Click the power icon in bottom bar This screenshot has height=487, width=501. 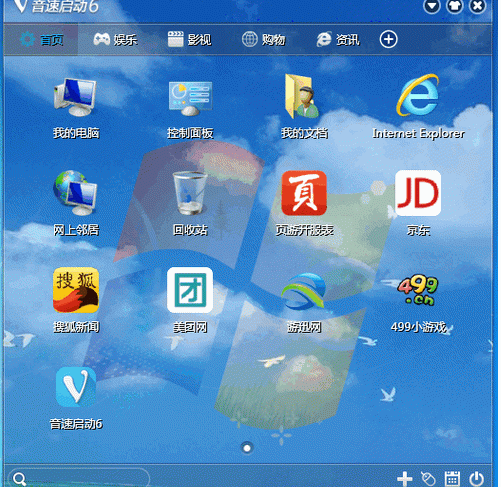[x=476, y=479]
